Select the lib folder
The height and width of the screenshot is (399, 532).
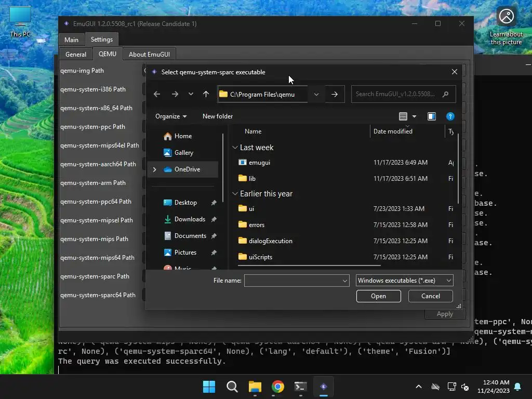(252, 179)
